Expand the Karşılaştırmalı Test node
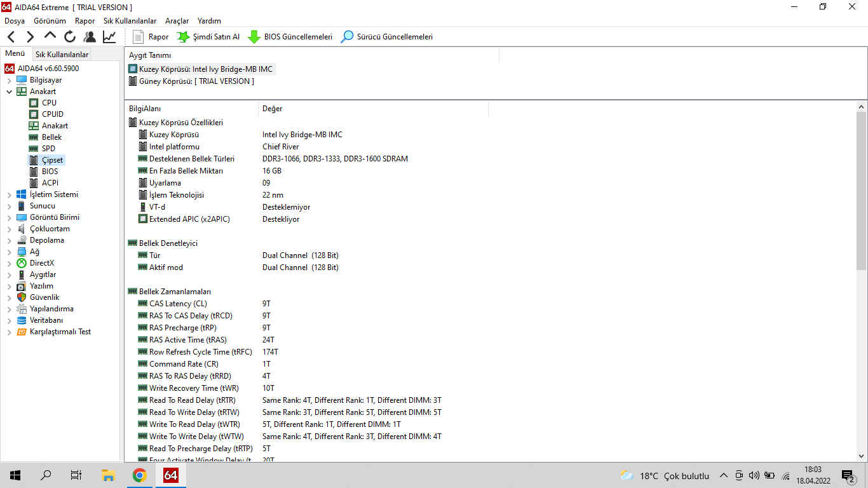This screenshot has width=868, height=488. point(10,332)
